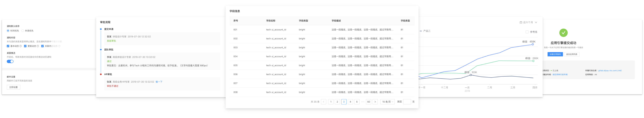
Task: Go to previous page with left arrow
Action: [x=323, y=102]
